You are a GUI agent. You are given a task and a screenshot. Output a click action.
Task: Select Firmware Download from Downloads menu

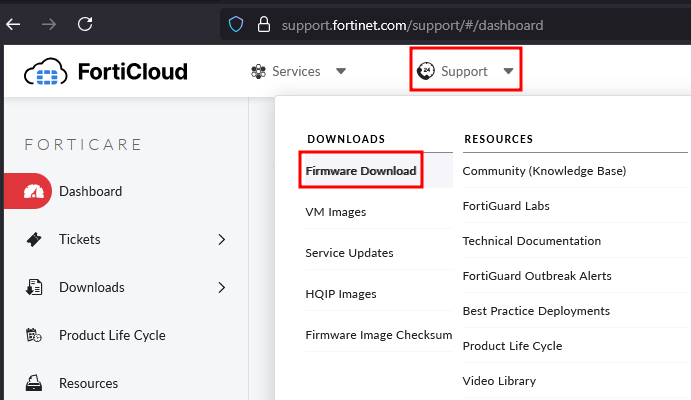click(x=361, y=171)
